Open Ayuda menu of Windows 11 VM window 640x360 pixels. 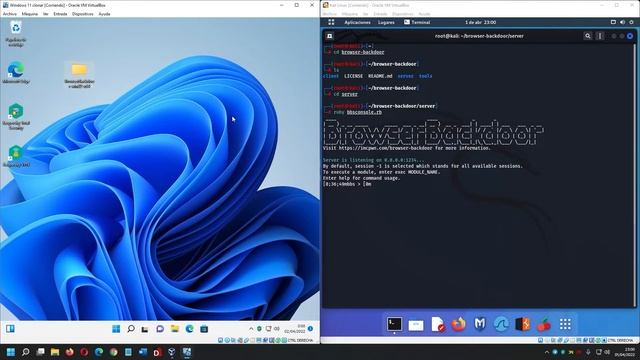[x=104, y=14]
